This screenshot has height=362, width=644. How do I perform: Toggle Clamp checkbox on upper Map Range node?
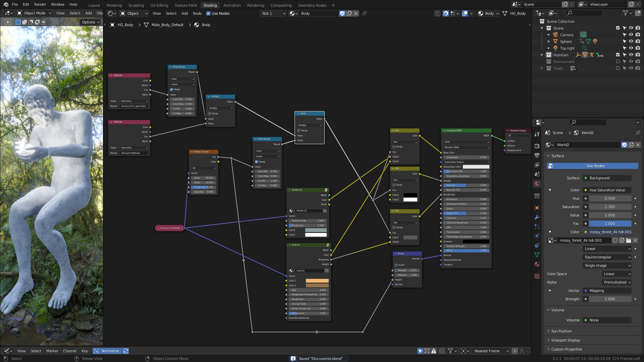(x=171, y=89)
